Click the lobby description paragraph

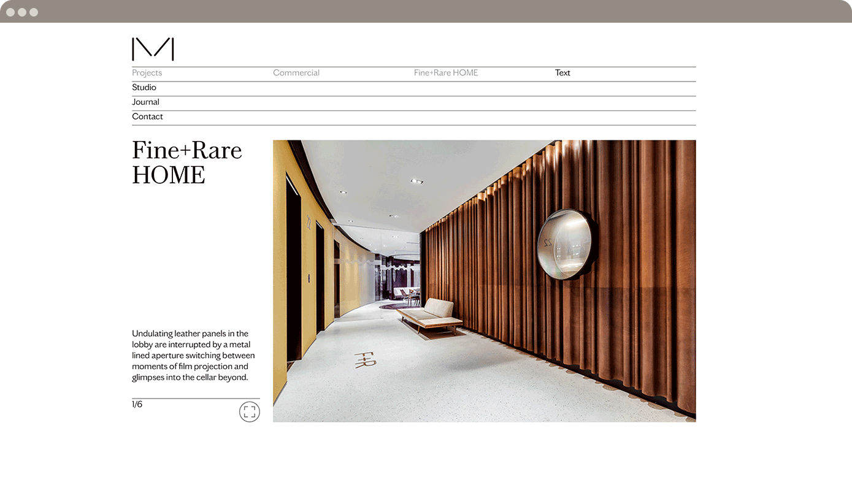(x=193, y=356)
